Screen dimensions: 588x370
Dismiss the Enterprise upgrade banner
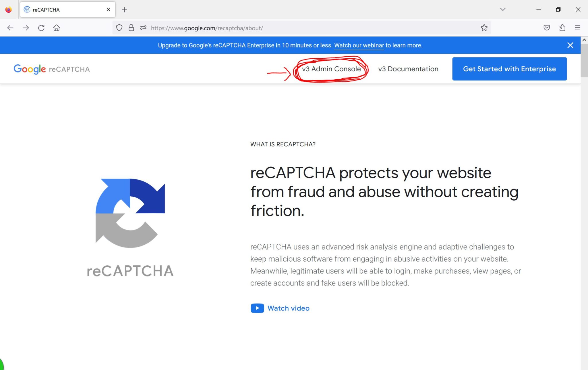click(x=570, y=45)
